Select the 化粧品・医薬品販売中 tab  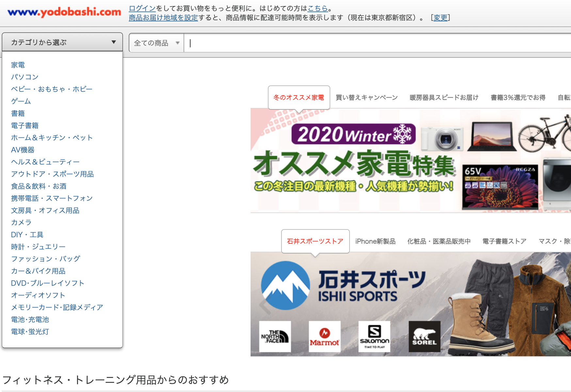point(439,241)
